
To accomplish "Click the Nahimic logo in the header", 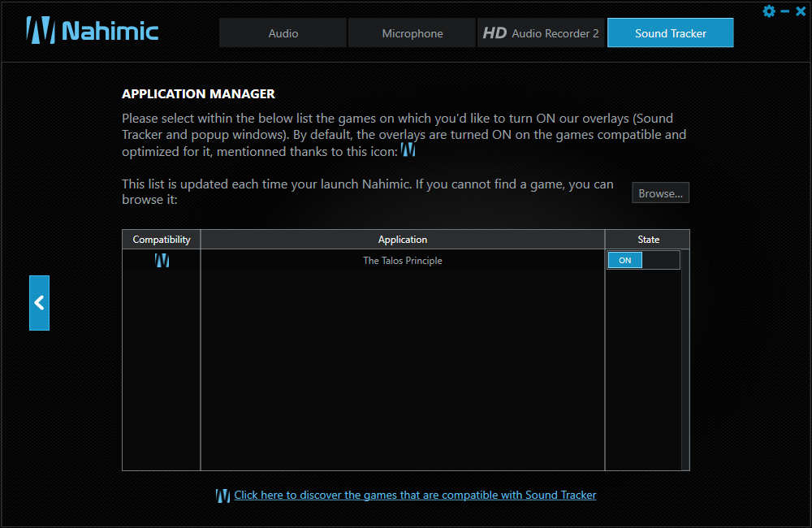I will coord(93,31).
